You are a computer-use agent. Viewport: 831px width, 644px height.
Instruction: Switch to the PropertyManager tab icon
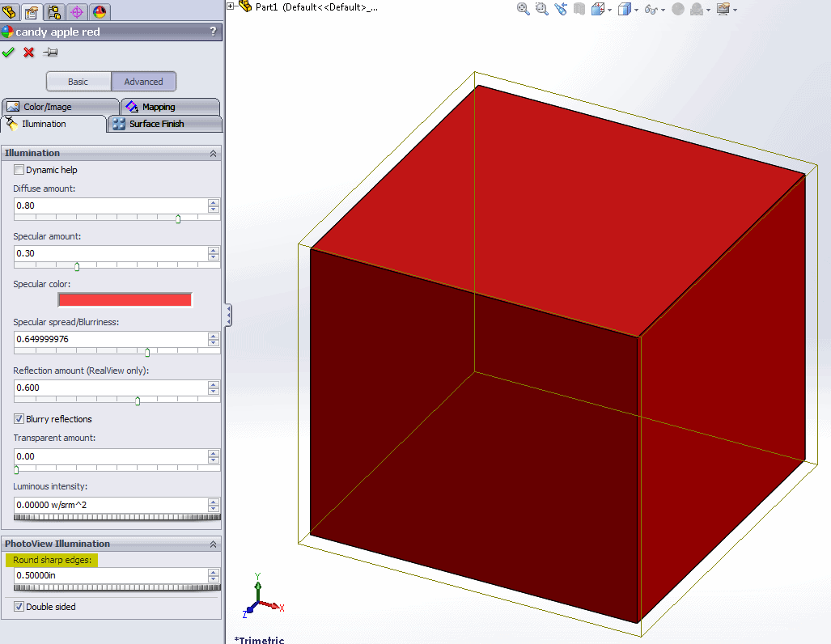point(32,11)
